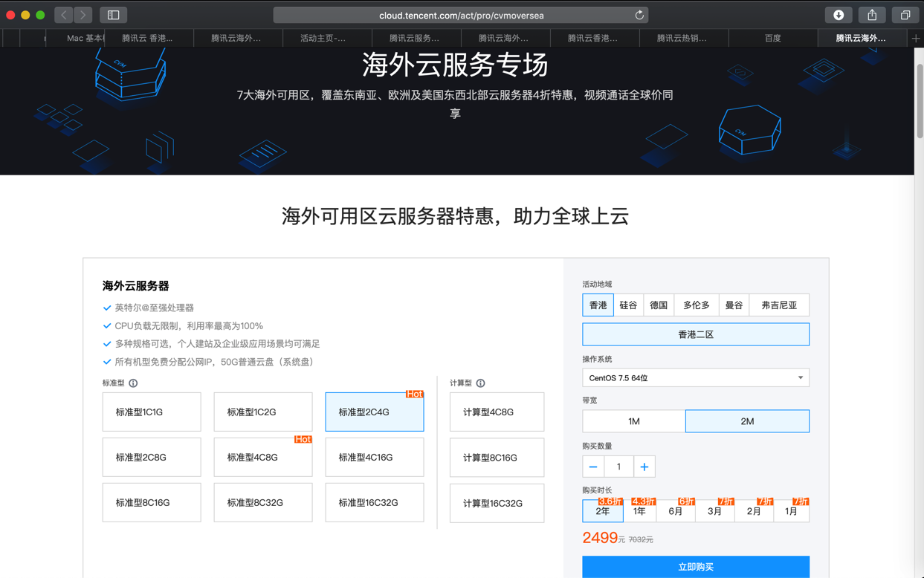The height and width of the screenshot is (578, 924).
Task: Select the 3月 purchase duration
Action: tap(715, 511)
